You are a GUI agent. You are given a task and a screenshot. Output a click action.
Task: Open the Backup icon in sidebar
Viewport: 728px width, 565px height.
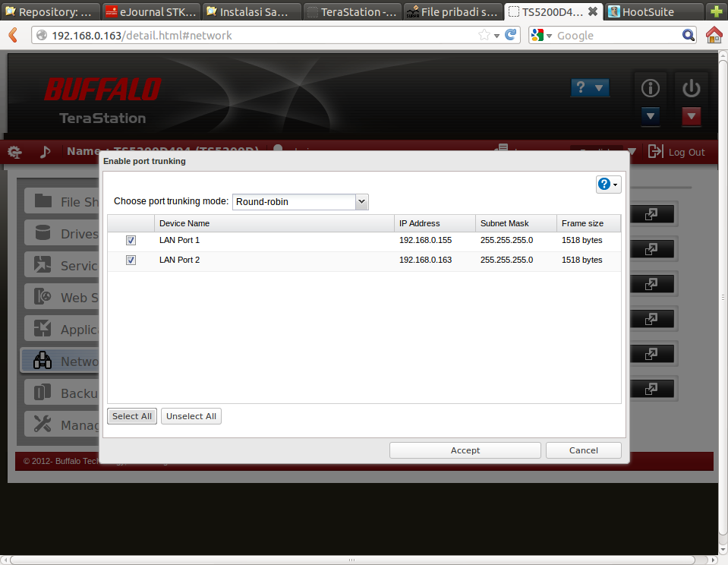click(x=43, y=392)
